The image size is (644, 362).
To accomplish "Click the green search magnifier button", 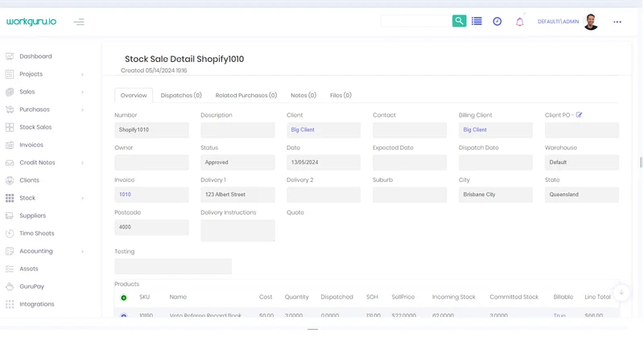I will click(x=459, y=21).
